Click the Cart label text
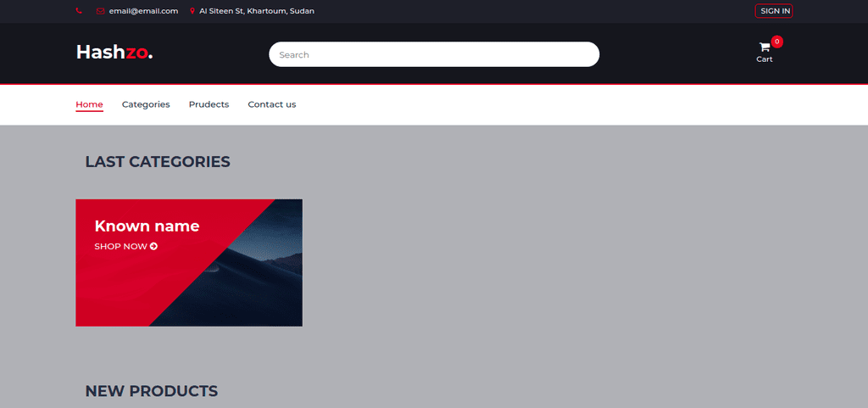 pos(765,59)
